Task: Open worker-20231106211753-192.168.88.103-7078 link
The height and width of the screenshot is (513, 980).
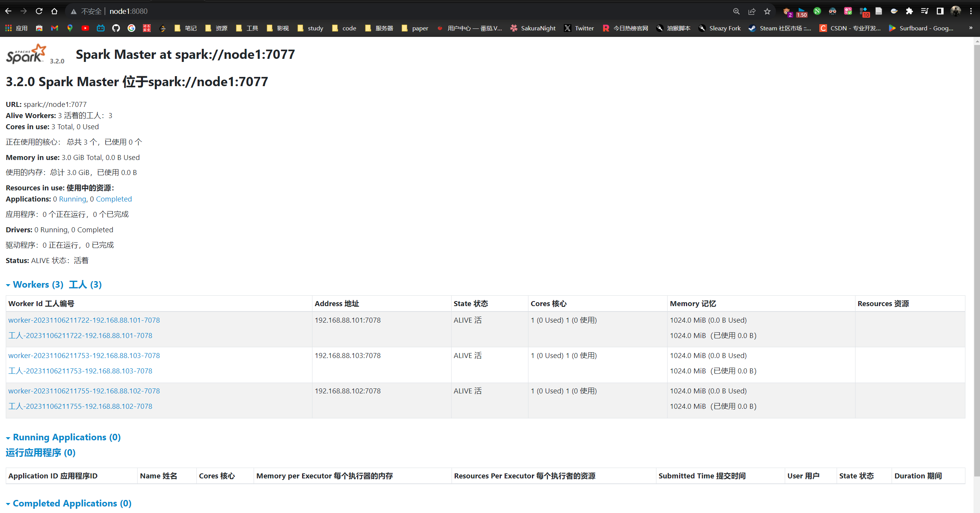Action: pyautogui.click(x=84, y=355)
